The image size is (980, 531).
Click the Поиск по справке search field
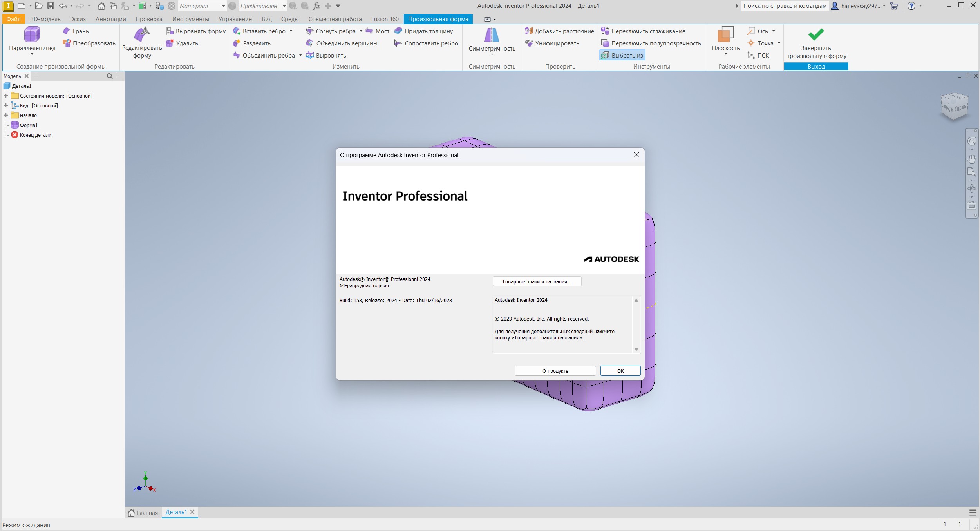[785, 6]
